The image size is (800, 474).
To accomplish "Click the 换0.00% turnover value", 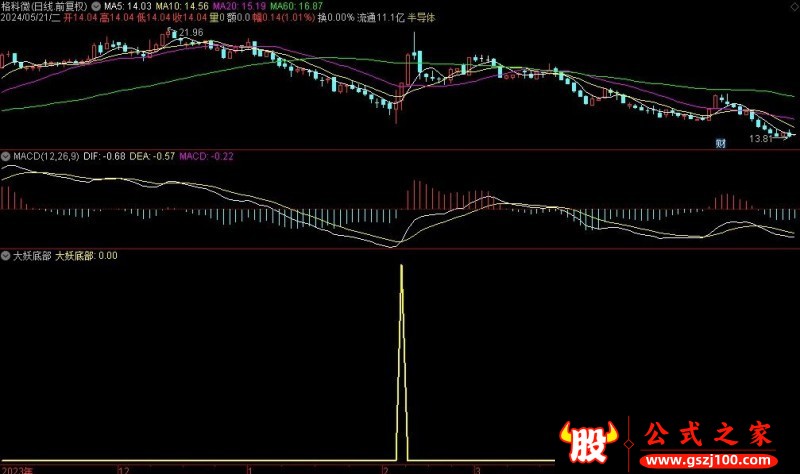I will [336, 17].
